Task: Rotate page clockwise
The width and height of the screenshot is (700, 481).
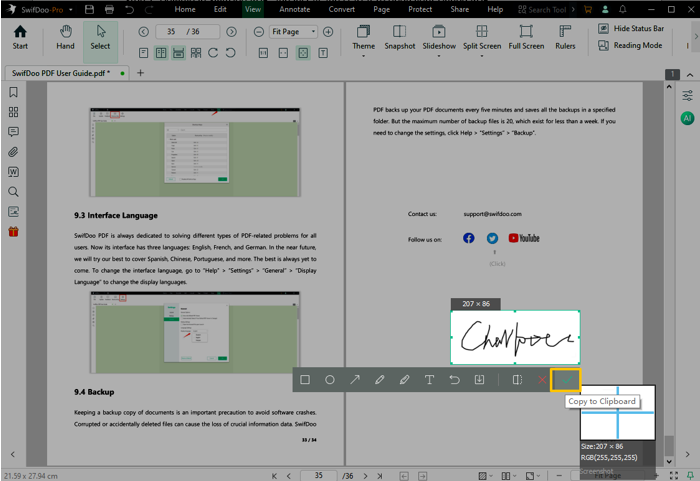Action: pyautogui.click(x=213, y=53)
